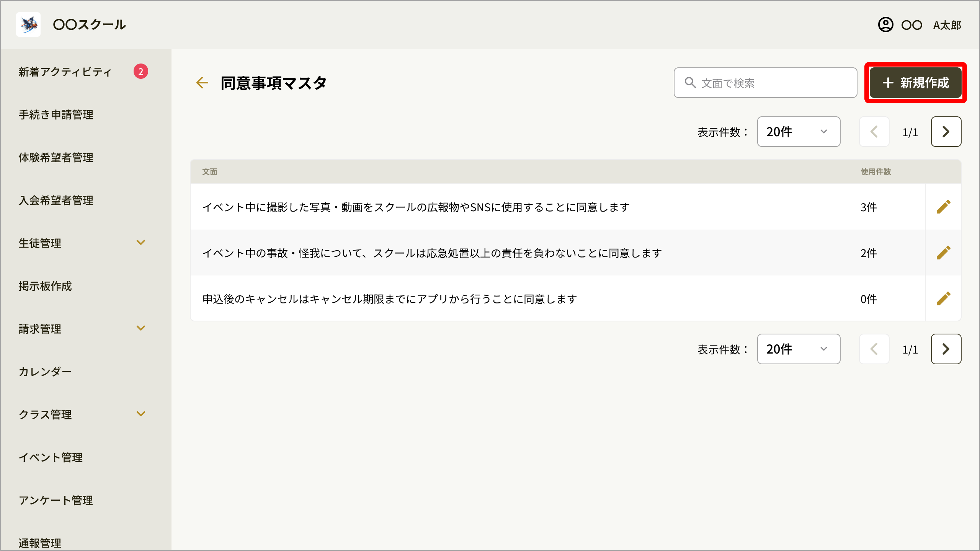This screenshot has width=980, height=551.
Task: Go back using the left arrow beside 同意事項マスタ
Action: (x=202, y=83)
